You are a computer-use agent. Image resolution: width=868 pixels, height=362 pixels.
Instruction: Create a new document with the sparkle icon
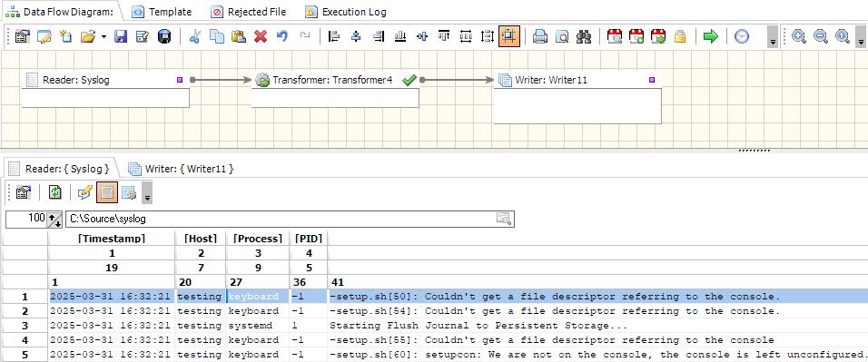66,36
